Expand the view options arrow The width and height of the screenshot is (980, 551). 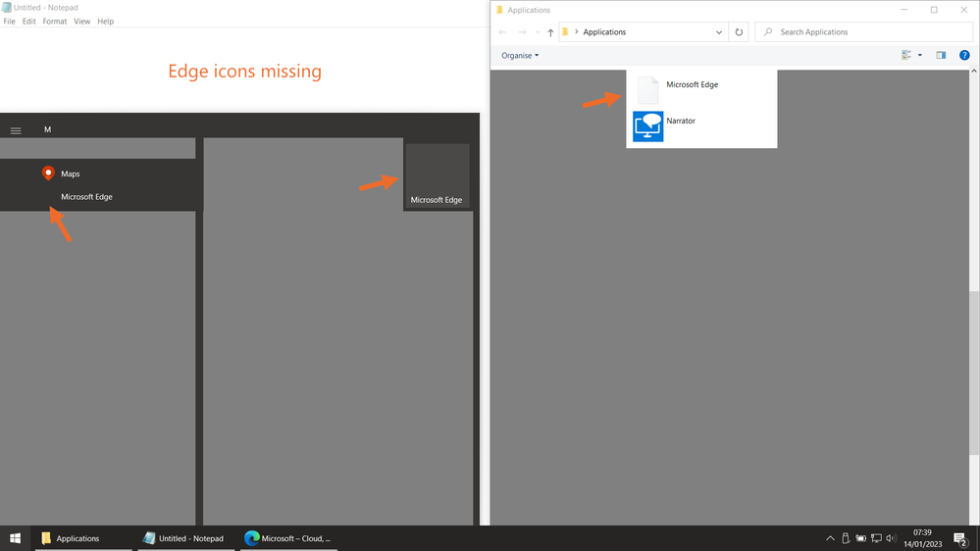[x=920, y=56]
